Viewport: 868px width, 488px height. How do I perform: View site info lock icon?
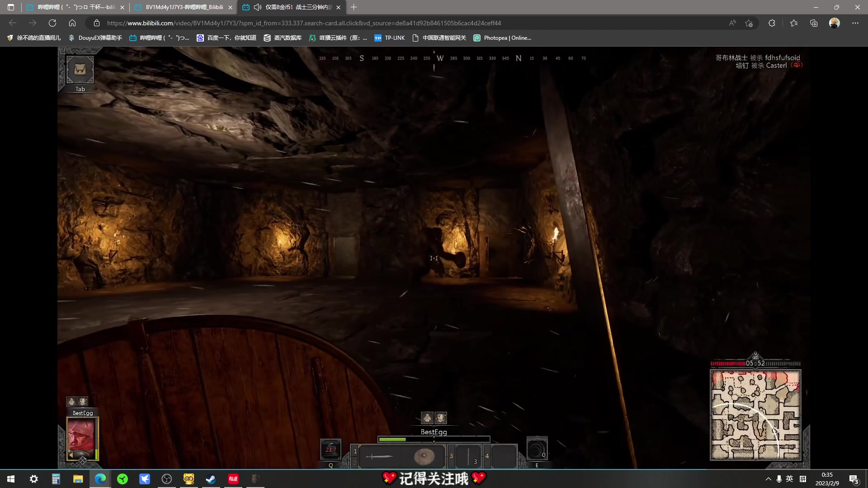[96, 23]
